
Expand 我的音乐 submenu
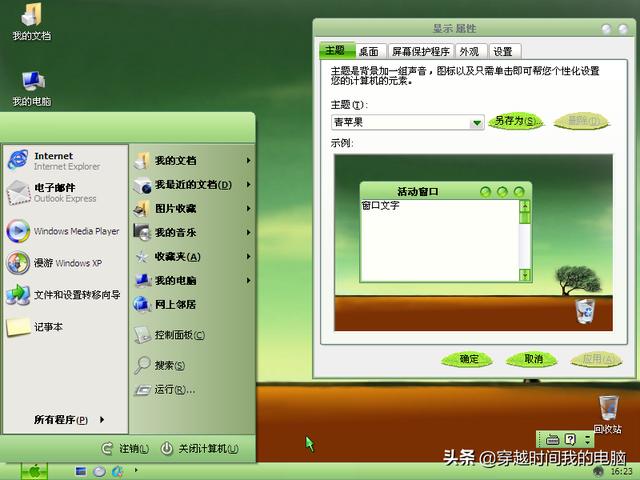(249, 233)
